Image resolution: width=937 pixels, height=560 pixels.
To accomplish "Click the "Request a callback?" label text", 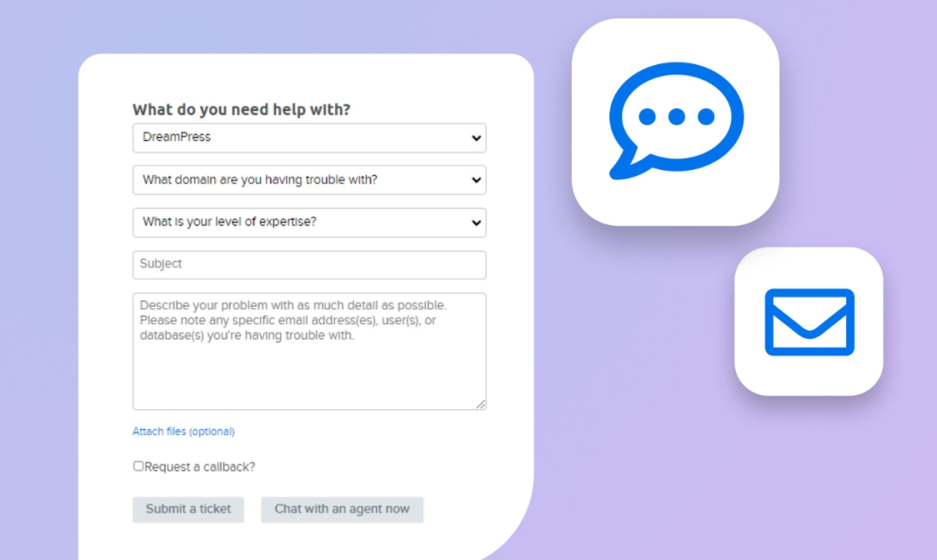I will 200,467.
